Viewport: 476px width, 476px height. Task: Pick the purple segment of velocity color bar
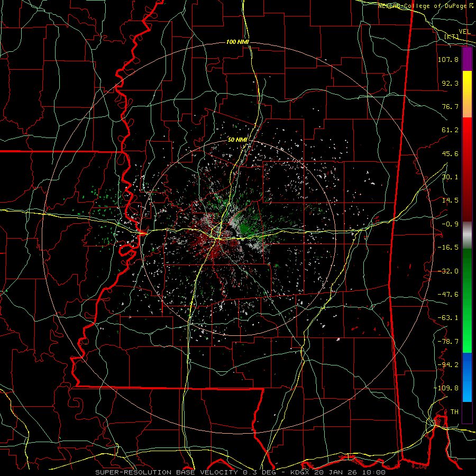[467, 59]
